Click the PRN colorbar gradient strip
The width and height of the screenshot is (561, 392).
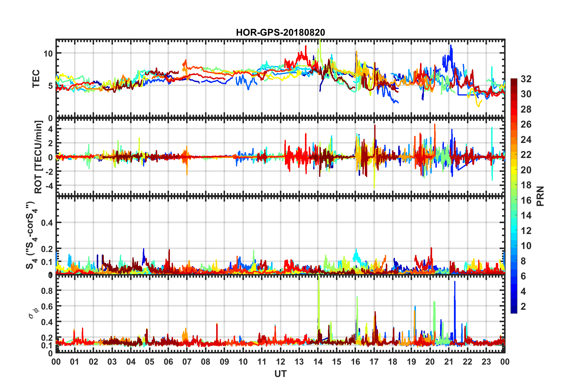[x=514, y=196]
